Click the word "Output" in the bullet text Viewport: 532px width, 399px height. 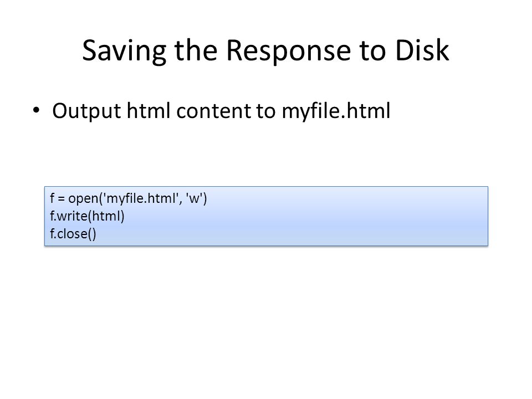86,111
